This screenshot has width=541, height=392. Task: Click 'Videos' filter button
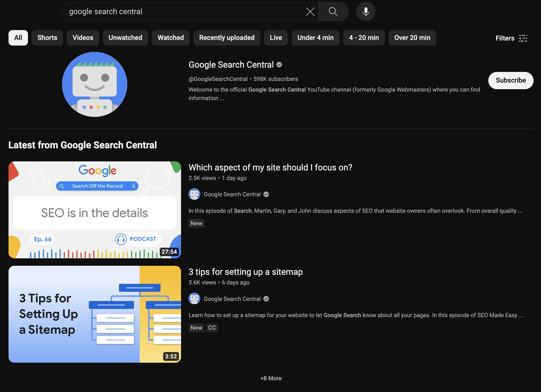coord(83,37)
